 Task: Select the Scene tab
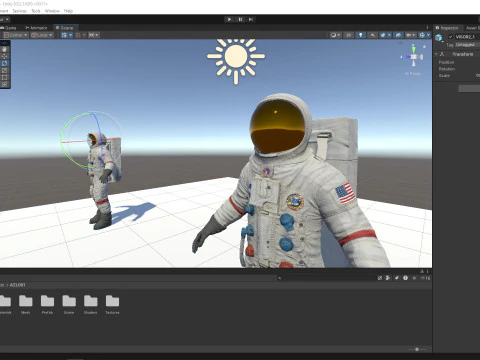coord(65,28)
